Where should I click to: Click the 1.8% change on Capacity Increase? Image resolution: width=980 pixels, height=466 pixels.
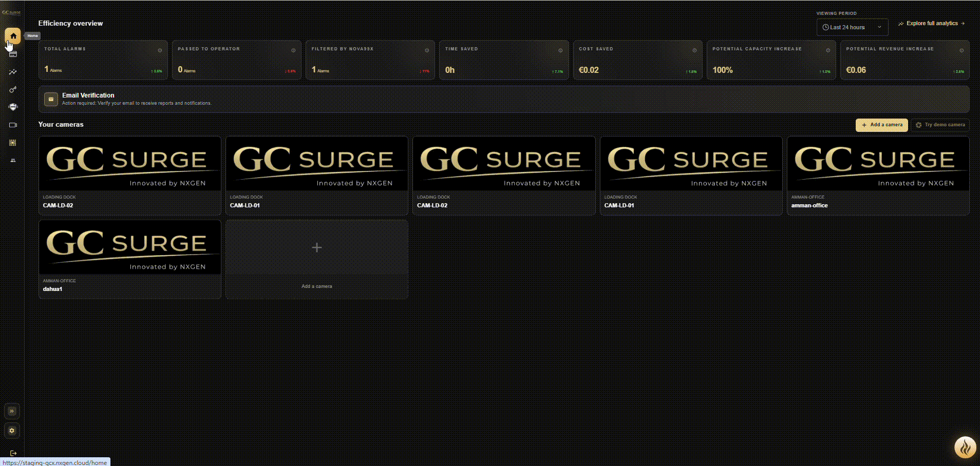(x=825, y=72)
